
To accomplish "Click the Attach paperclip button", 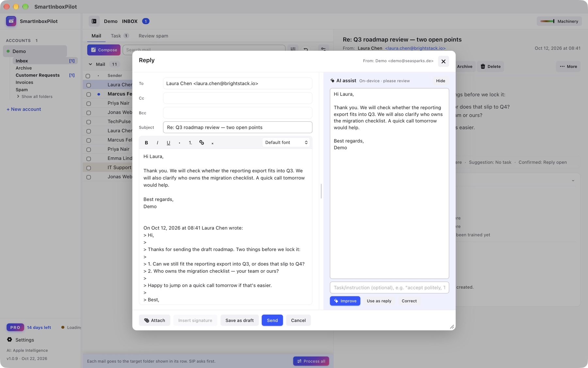I will click(x=155, y=320).
